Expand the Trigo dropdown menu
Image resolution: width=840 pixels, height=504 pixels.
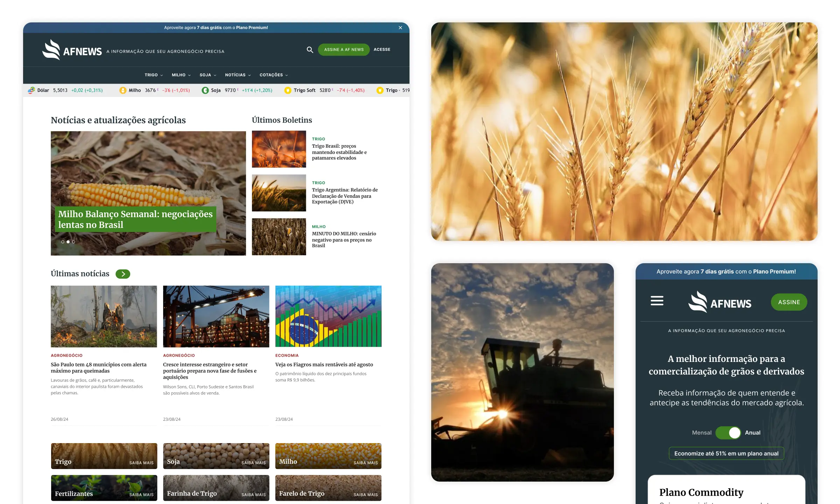click(154, 75)
